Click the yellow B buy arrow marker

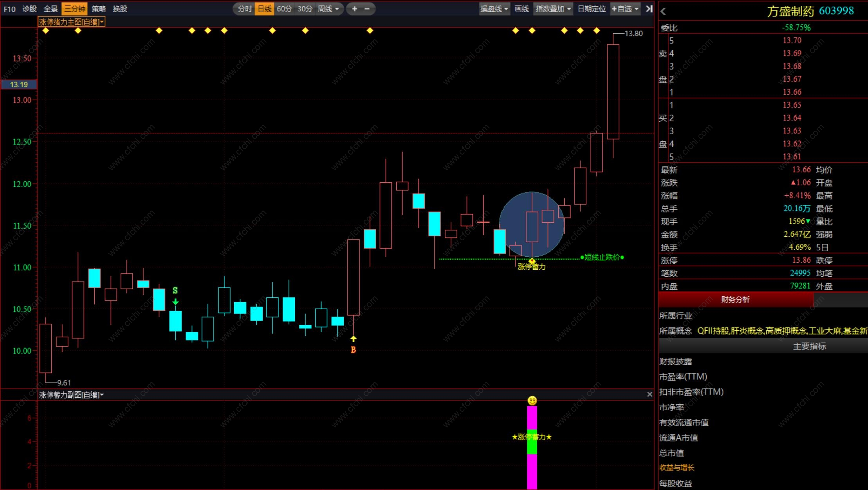point(354,339)
